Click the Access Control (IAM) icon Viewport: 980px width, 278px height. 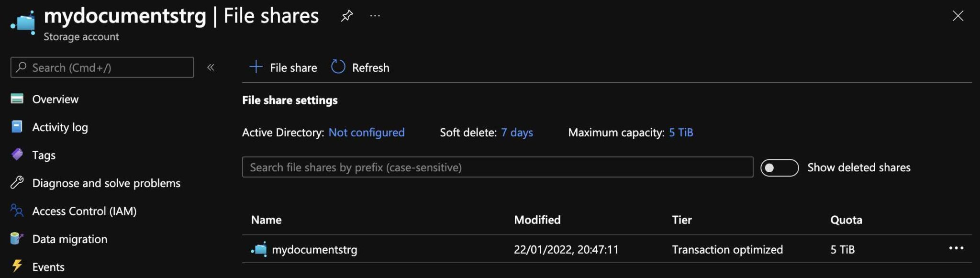[17, 211]
